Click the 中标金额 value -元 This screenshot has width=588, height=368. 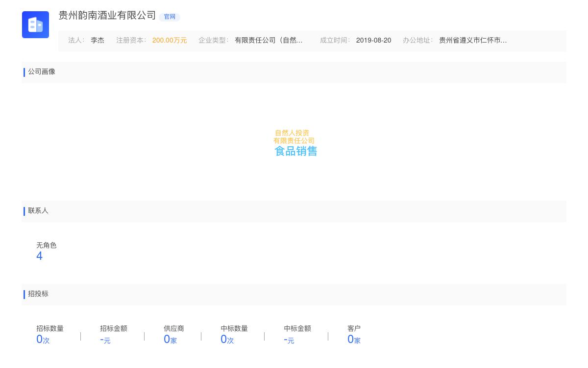289,340
